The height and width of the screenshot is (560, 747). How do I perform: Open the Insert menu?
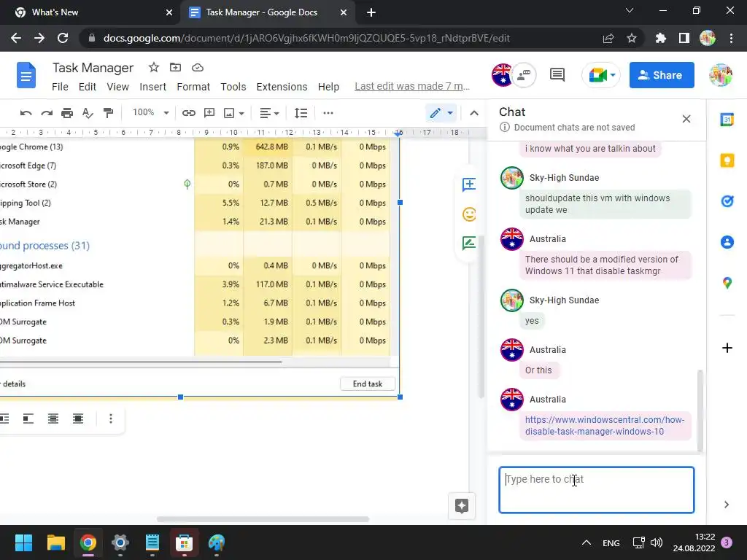(152, 87)
